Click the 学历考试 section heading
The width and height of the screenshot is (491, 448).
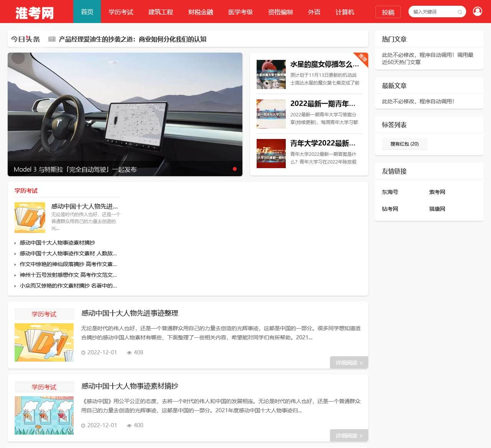[26, 191]
